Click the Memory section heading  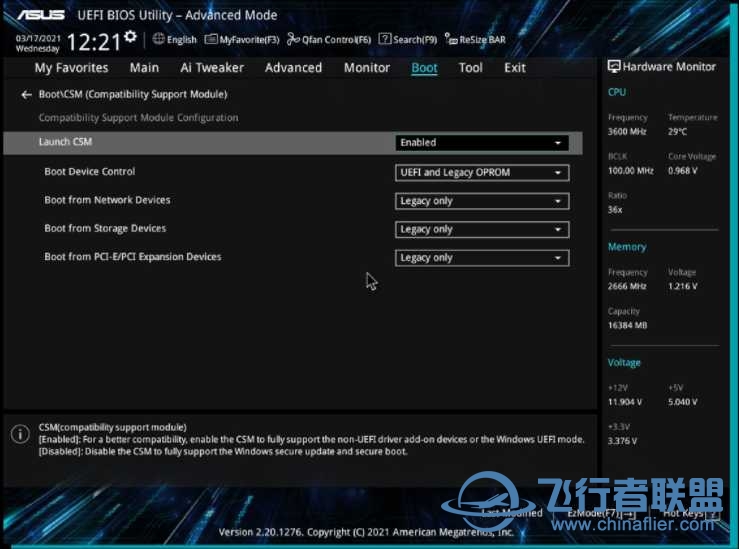[627, 247]
